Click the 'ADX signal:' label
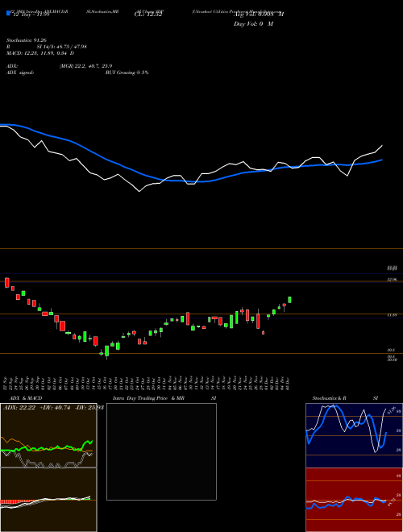Image resolution: width=403 pixels, height=532 pixels. pyautogui.click(x=20, y=73)
